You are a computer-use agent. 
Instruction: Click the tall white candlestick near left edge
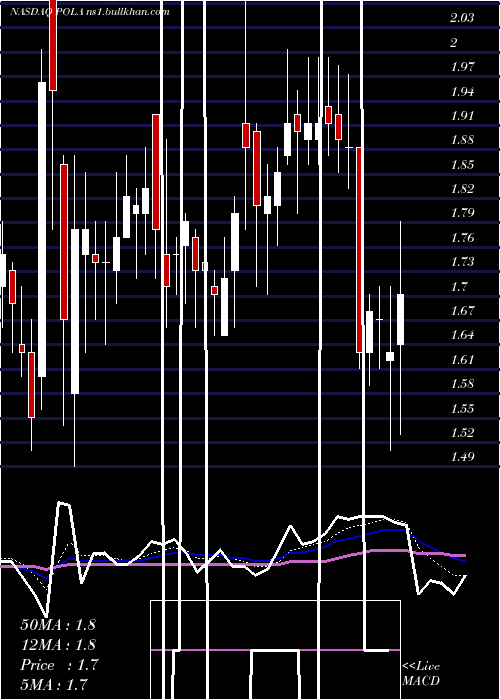coord(42,229)
